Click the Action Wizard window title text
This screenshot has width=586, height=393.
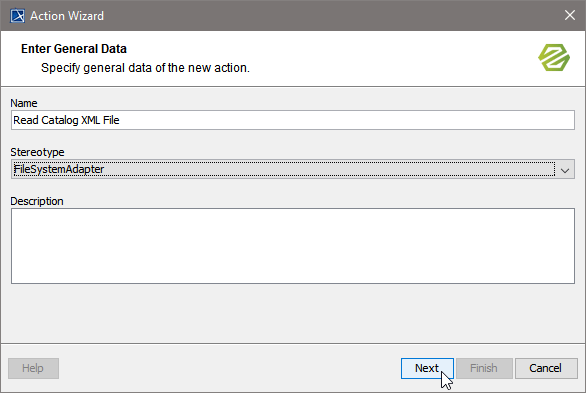click(67, 16)
